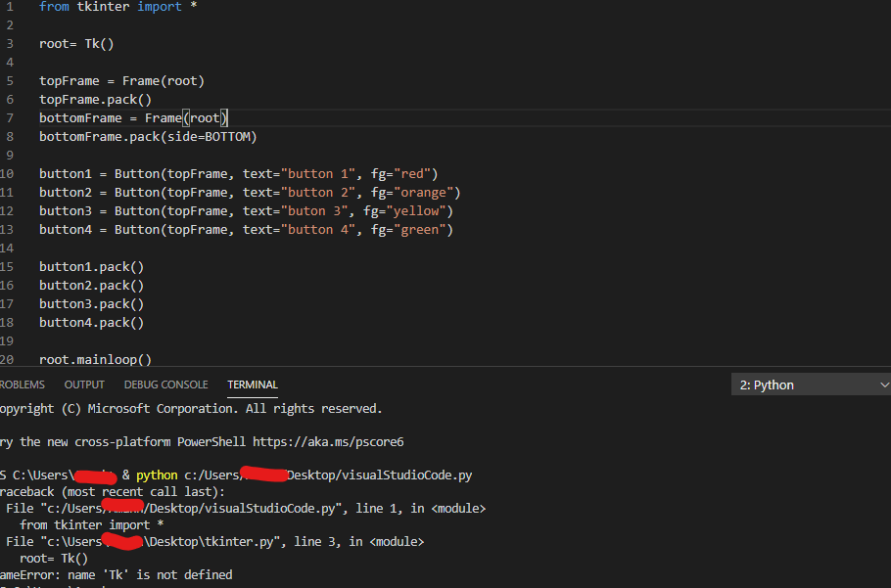
Task: Click the "orange" string on line 11
Action: (x=423, y=193)
